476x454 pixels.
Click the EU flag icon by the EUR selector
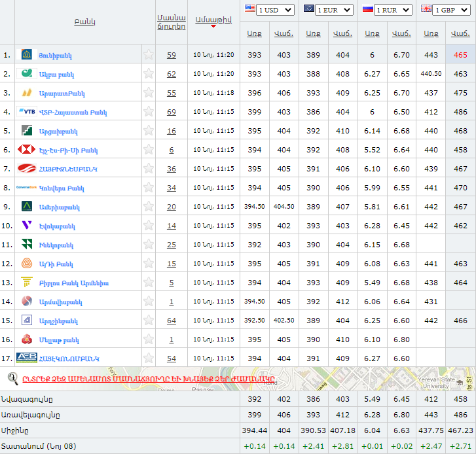pos(309,9)
